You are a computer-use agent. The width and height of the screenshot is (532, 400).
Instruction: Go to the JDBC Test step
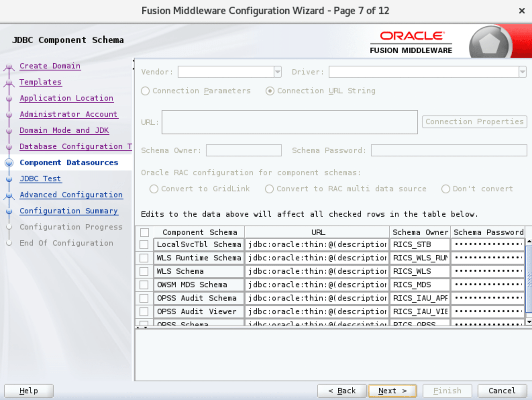pyautogui.click(x=40, y=179)
